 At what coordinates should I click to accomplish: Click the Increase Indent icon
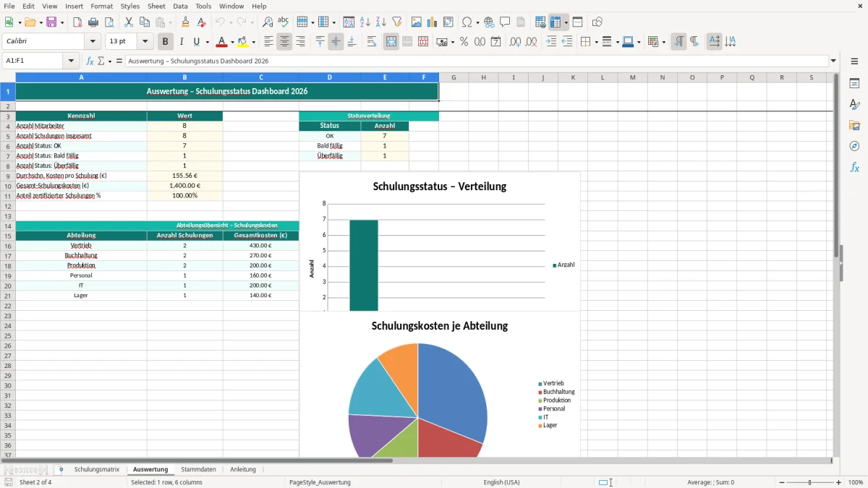(x=551, y=42)
